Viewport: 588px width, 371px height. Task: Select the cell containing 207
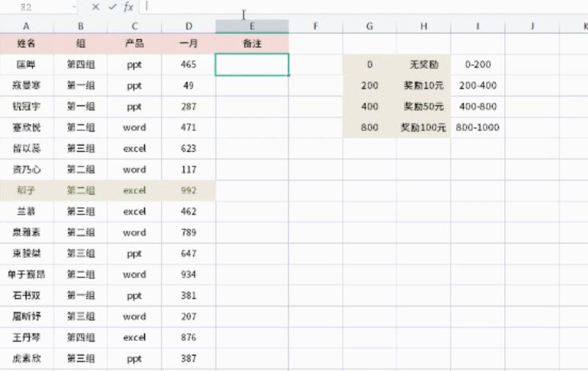(189, 317)
